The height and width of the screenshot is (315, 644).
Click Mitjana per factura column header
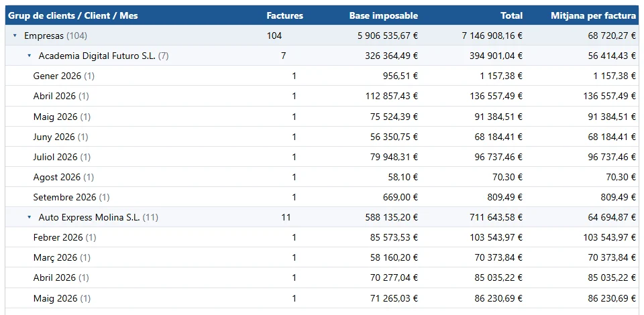coord(594,15)
